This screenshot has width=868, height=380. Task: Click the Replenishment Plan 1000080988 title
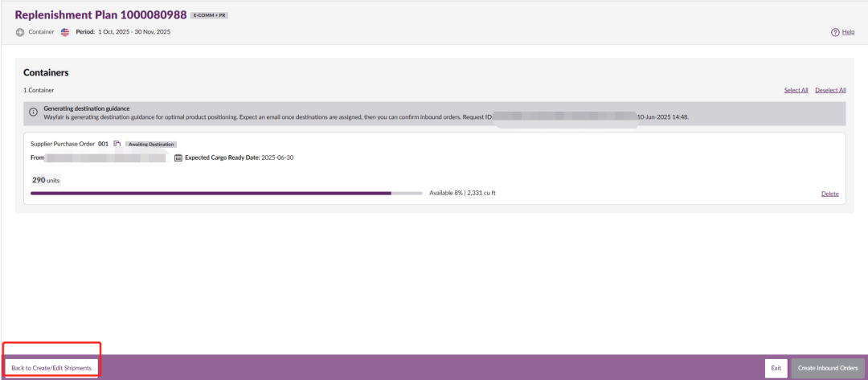coord(100,15)
